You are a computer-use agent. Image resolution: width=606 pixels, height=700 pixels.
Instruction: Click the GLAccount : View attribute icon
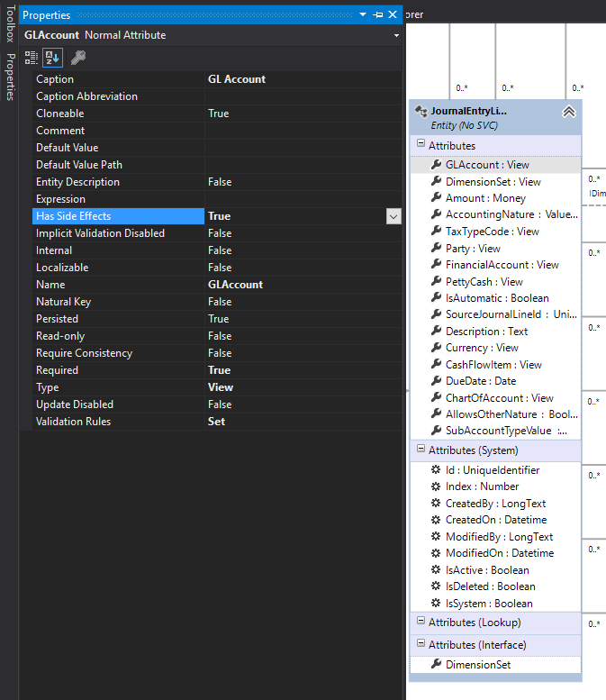click(x=436, y=164)
